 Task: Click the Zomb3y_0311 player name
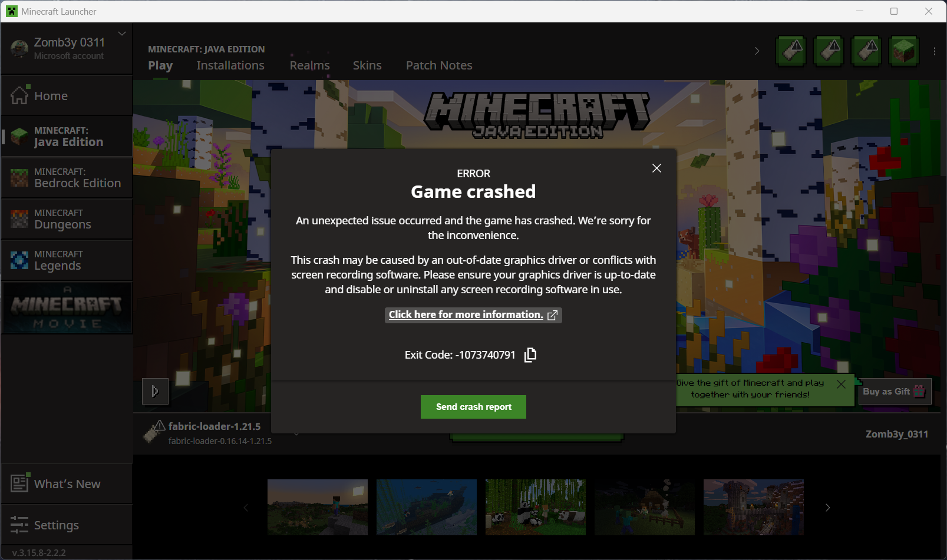(x=897, y=434)
